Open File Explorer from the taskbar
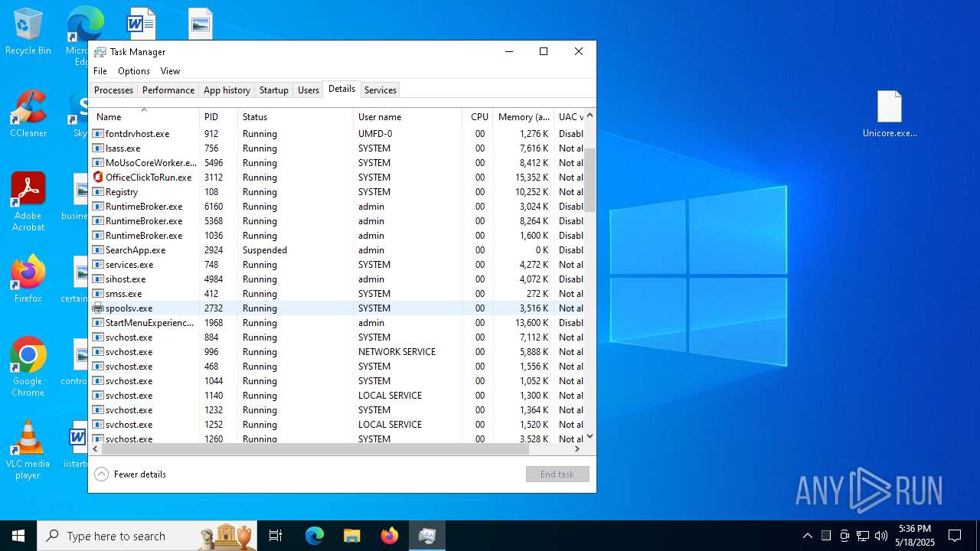This screenshot has height=551, width=980. (x=351, y=536)
